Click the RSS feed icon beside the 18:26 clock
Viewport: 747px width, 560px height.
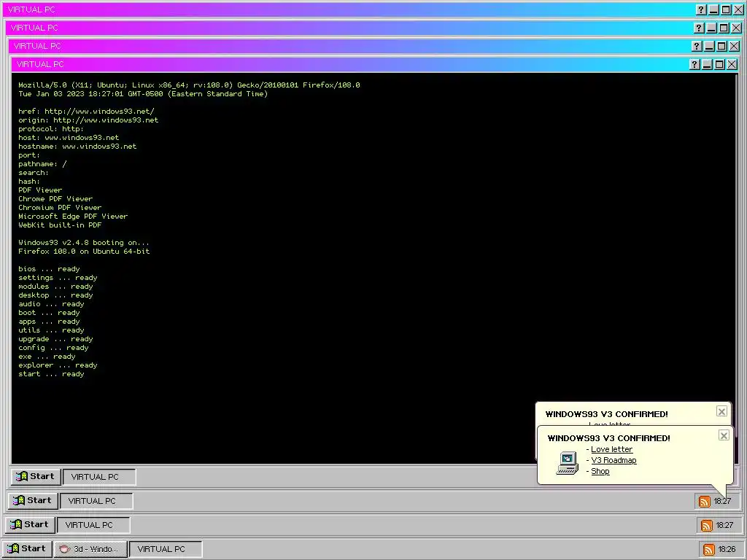[x=709, y=550]
